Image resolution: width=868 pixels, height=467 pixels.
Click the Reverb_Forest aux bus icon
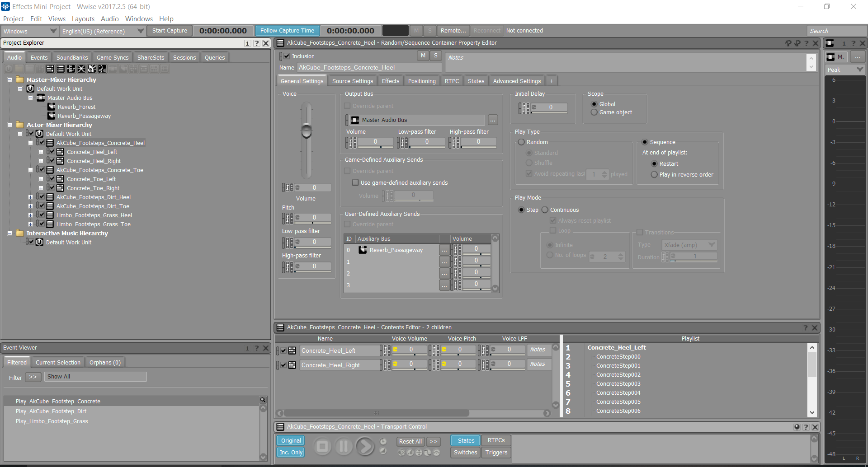[x=52, y=107]
